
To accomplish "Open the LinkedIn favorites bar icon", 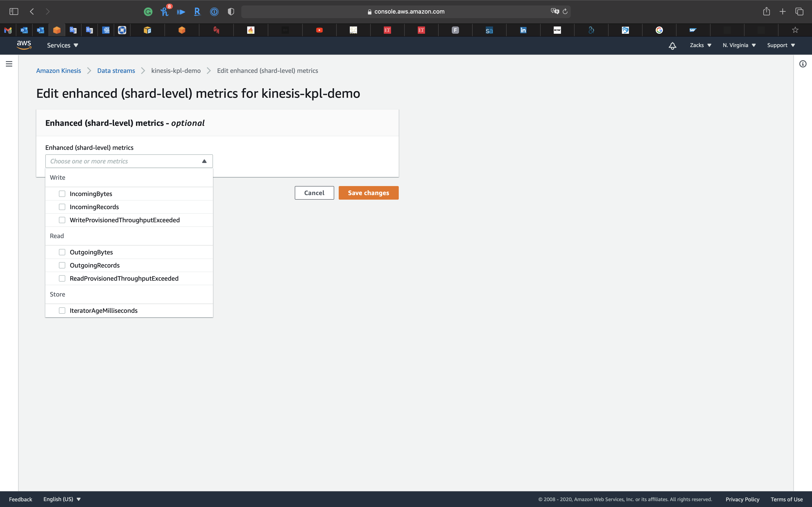I will tap(523, 30).
